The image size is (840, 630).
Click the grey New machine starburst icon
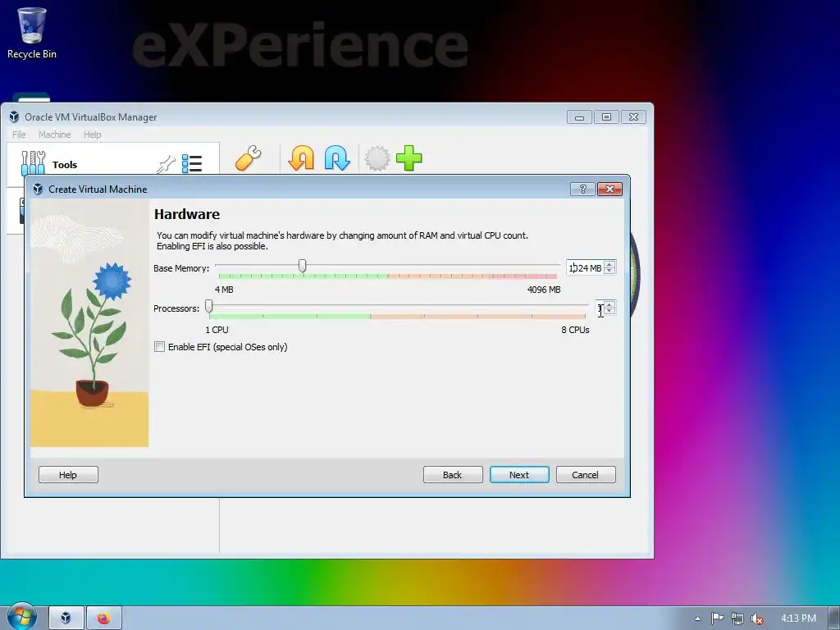[x=377, y=158]
